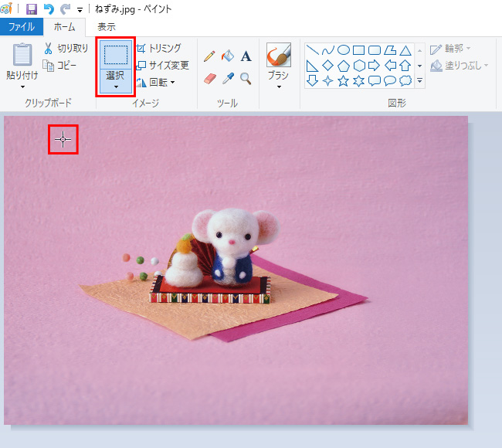Viewport: 502px width, 448px height.
Task: Select the Magnifier tool
Action: 246,79
